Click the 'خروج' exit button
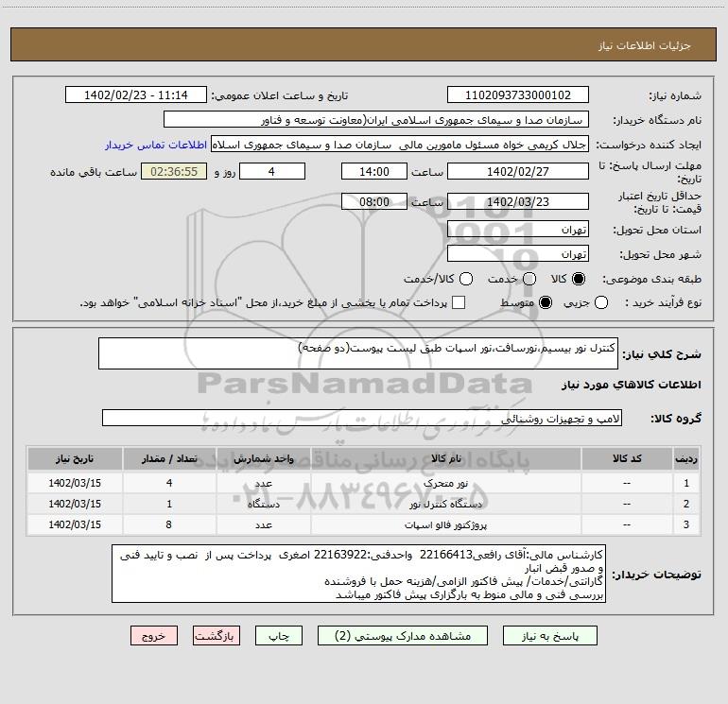The image size is (728, 704). (x=154, y=636)
